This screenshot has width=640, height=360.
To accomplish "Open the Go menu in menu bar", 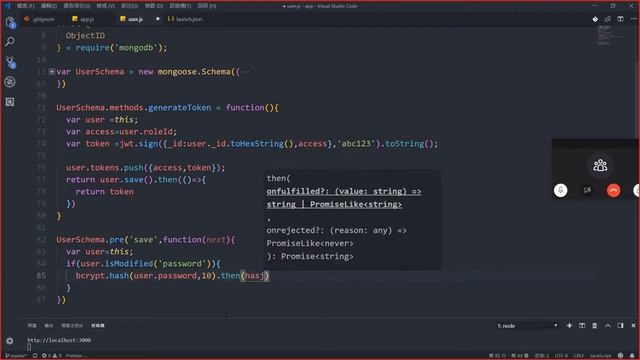I will pyautogui.click(x=129, y=6).
